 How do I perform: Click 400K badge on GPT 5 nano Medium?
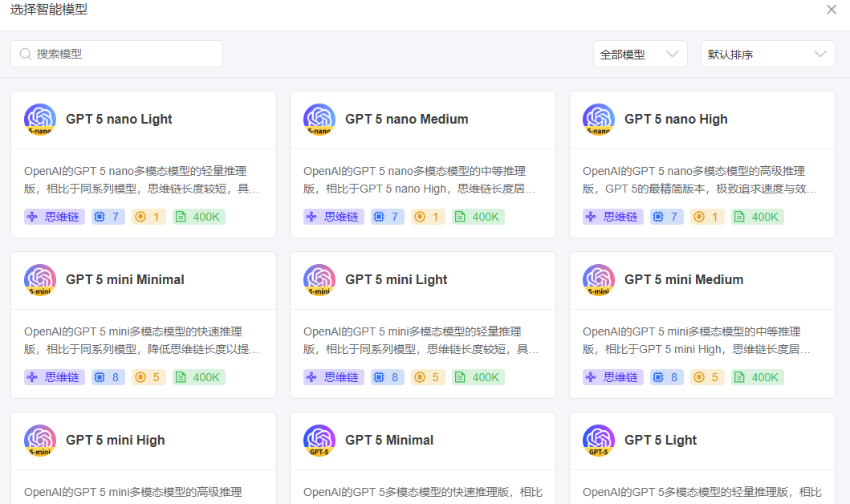[478, 217]
